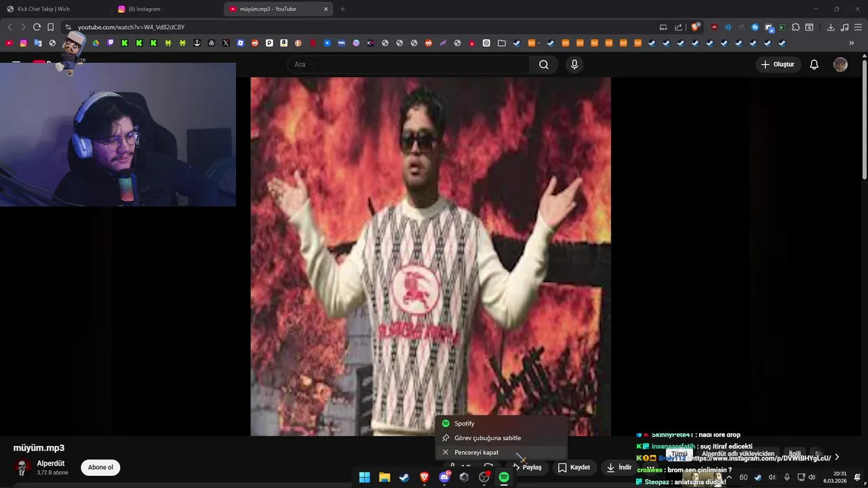
Task: Click the 'Abone ol' subscribe button
Action: click(x=100, y=467)
